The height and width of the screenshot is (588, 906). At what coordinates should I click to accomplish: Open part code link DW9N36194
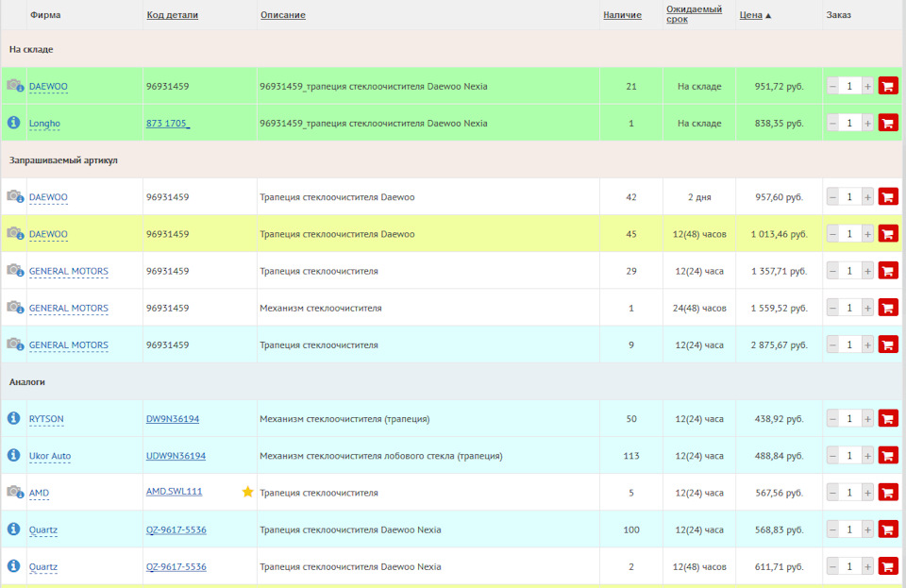pos(172,419)
